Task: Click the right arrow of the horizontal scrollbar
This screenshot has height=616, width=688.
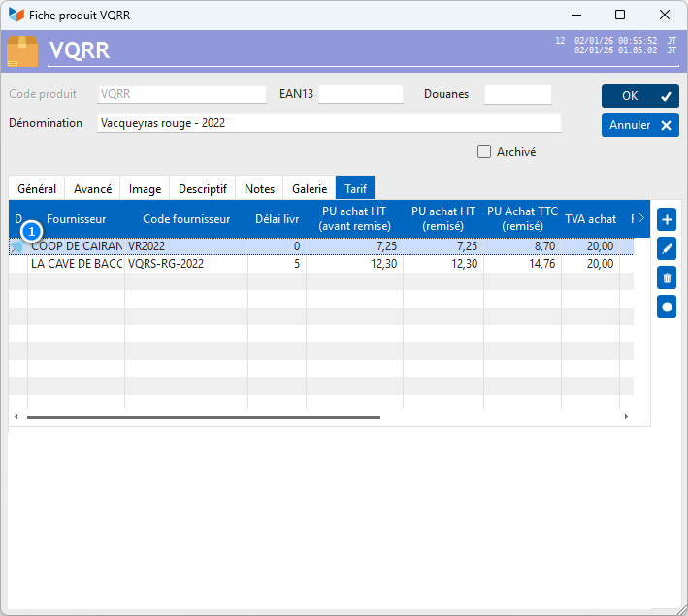Action: tap(626, 417)
